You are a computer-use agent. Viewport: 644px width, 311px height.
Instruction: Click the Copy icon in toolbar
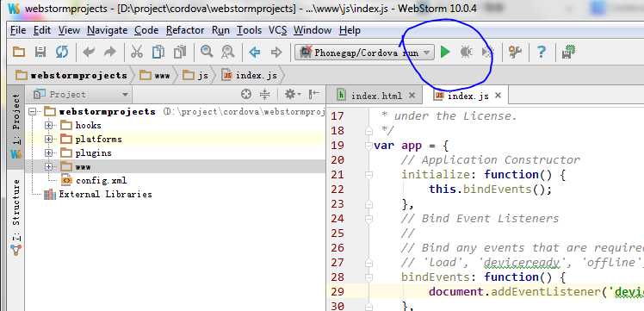pos(158,52)
